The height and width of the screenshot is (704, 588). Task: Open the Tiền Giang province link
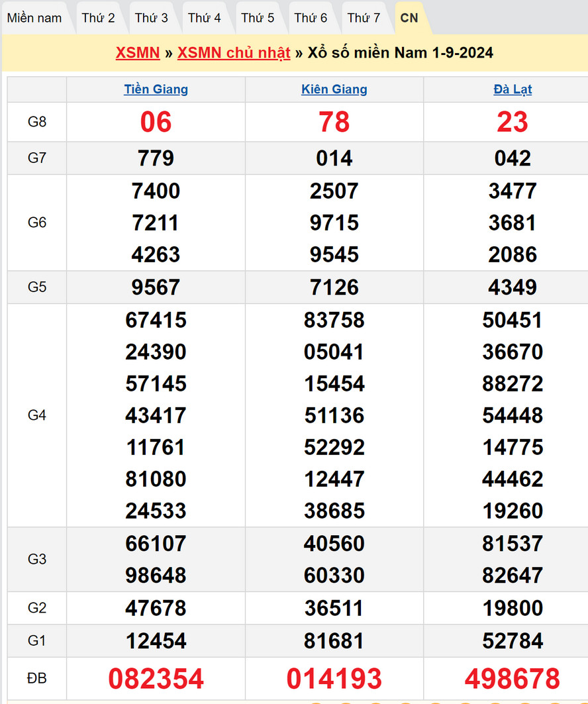(156, 89)
